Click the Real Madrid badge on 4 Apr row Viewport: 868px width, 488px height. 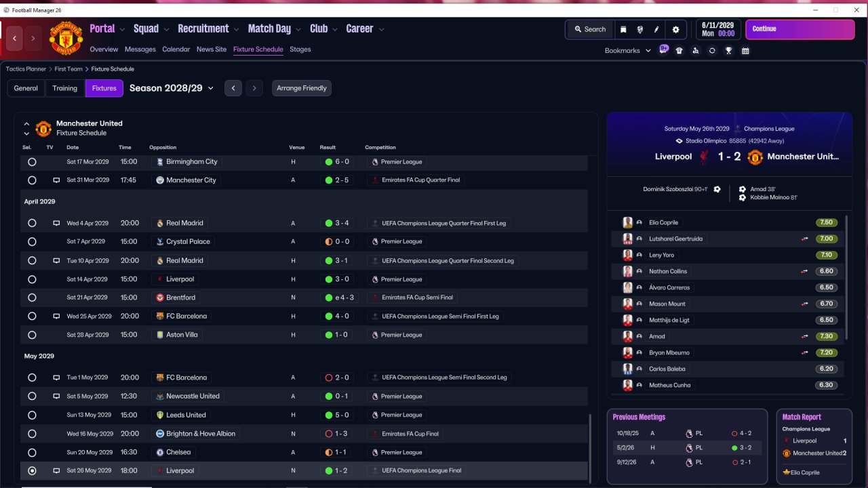(159, 223)
